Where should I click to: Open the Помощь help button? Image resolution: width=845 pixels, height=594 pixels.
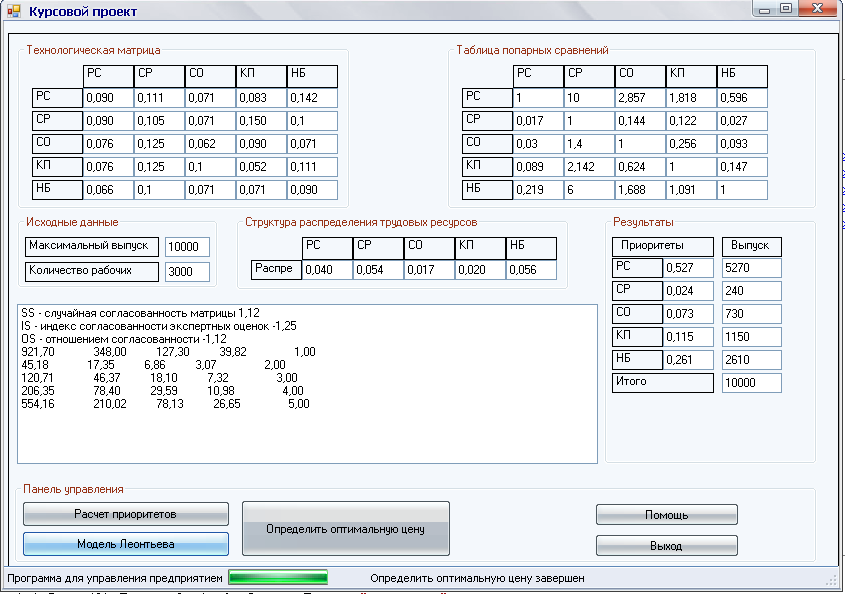pos(666,515)
